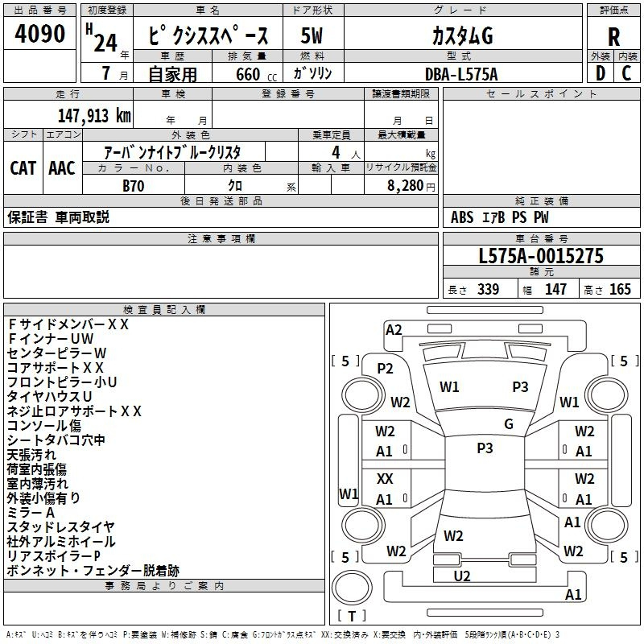Viewport: 644px width, 644px height.
Task: Select the exterior grade D
Action: pos(601,73)
